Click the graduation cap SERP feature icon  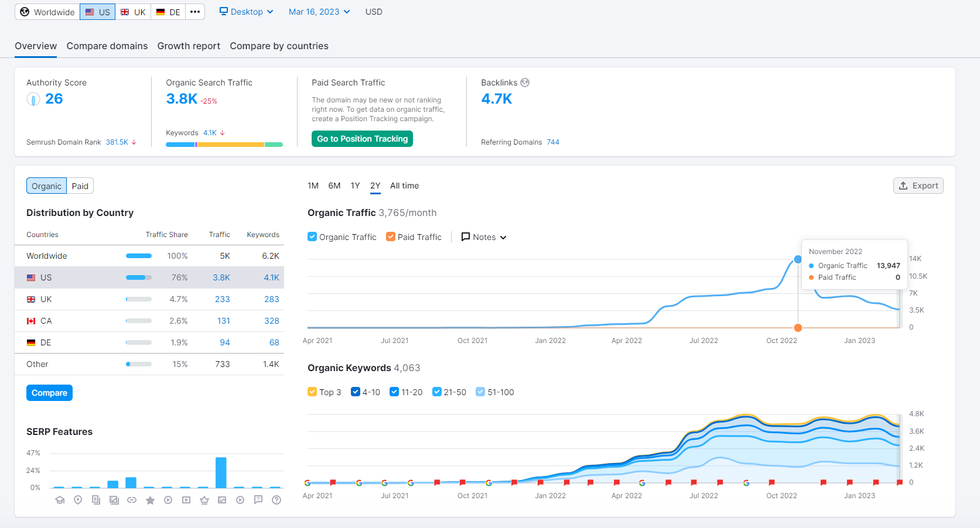[60, 500]
